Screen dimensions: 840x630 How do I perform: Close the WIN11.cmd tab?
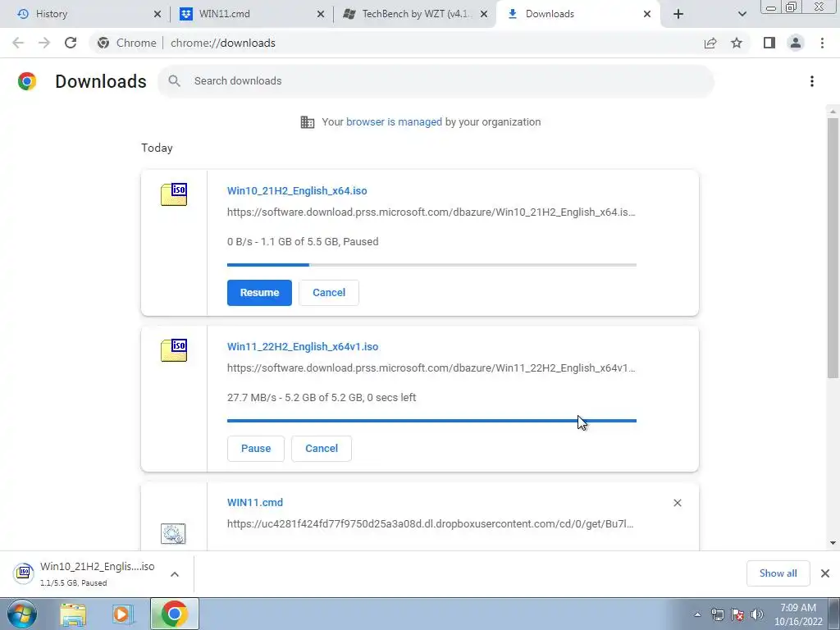tap(321, 15)
